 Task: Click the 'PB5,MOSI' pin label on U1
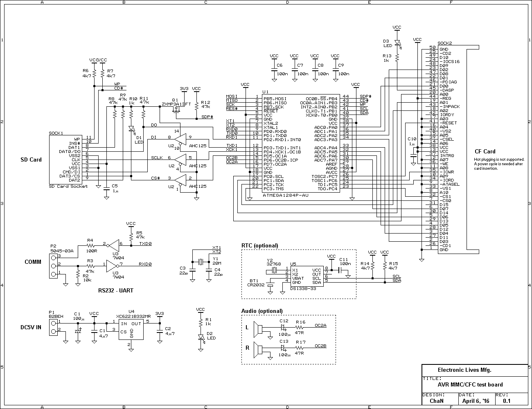[x=275, y=99]
